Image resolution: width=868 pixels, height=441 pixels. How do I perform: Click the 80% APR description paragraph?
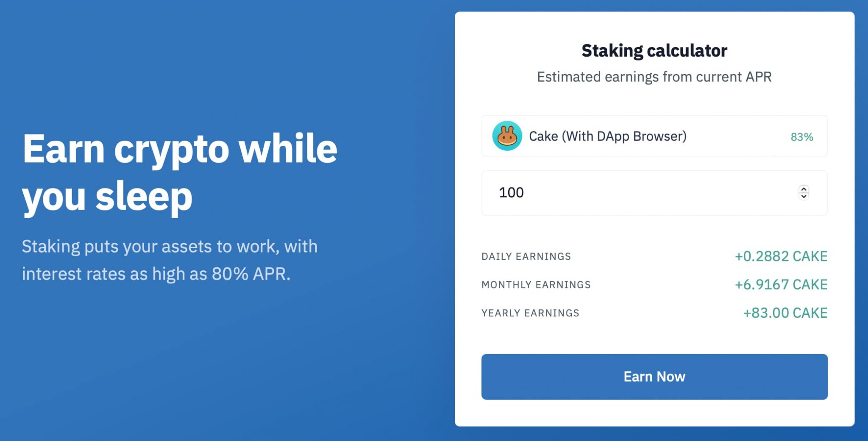click(x=170, y=260)
